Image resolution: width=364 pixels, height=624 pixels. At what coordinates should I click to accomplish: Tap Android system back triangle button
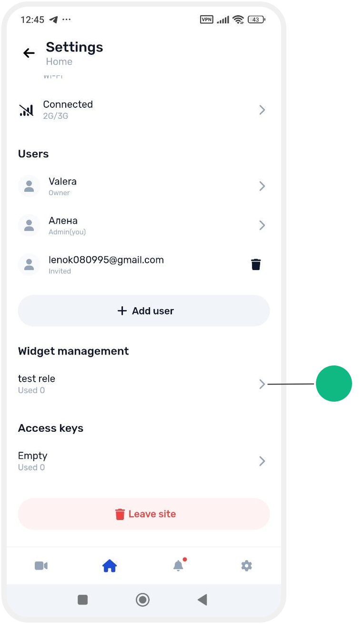pos(202,600)
